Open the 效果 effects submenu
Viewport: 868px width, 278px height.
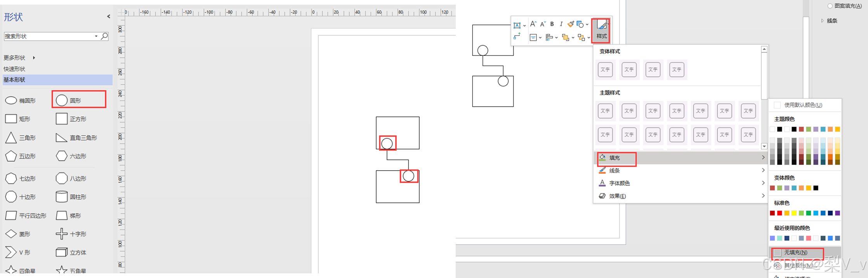coord(681,196)
